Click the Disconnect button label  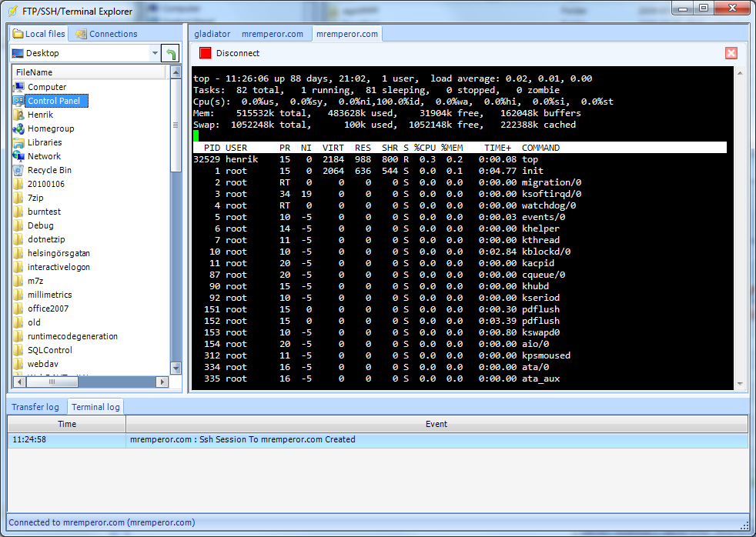pyautogui.click(x=238, y=53)
